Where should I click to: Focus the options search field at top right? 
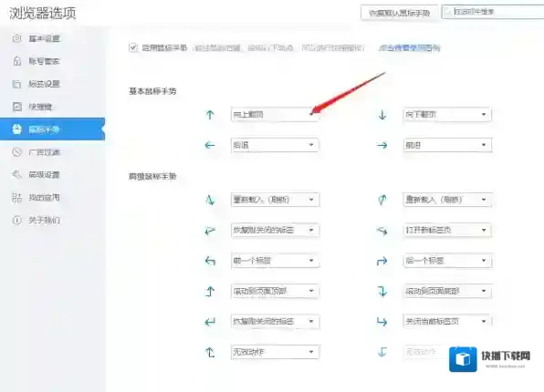point(494,12)
